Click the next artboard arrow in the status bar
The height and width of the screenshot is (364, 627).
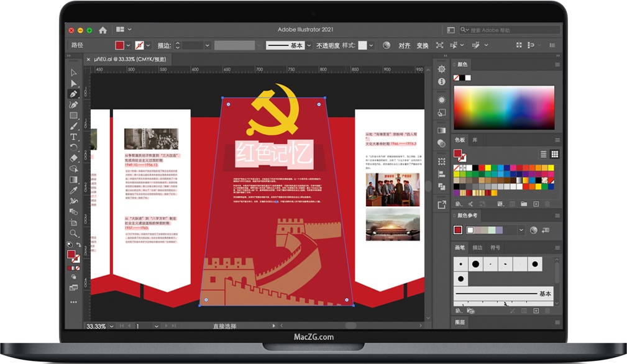[166, 325]
